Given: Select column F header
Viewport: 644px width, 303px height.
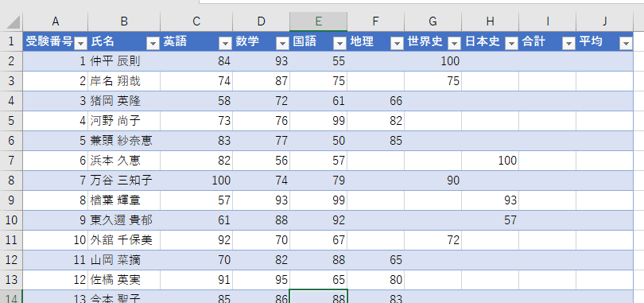Looking at the screenshot, I should point(375,21).
